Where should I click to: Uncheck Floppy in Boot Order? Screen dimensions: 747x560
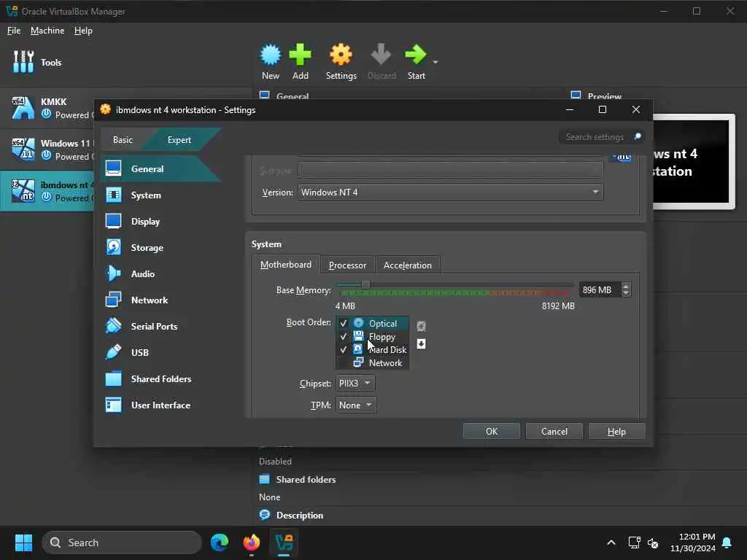click(343, 337)
